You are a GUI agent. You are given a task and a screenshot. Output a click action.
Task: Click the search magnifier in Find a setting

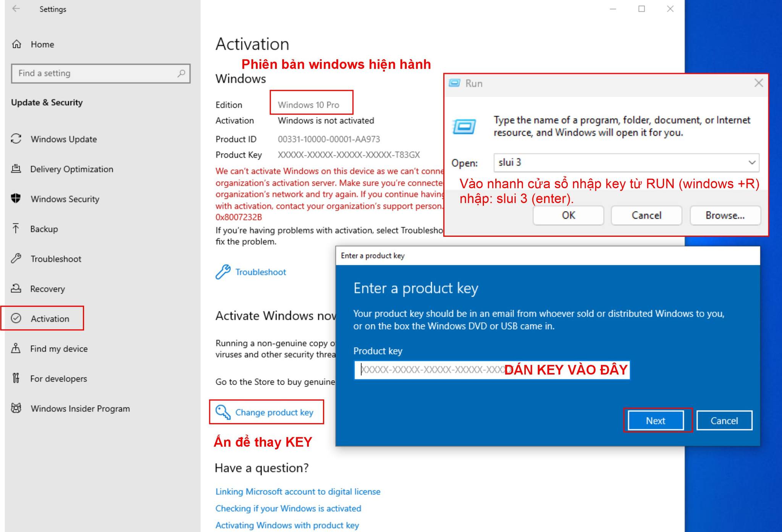pos(181,73)
